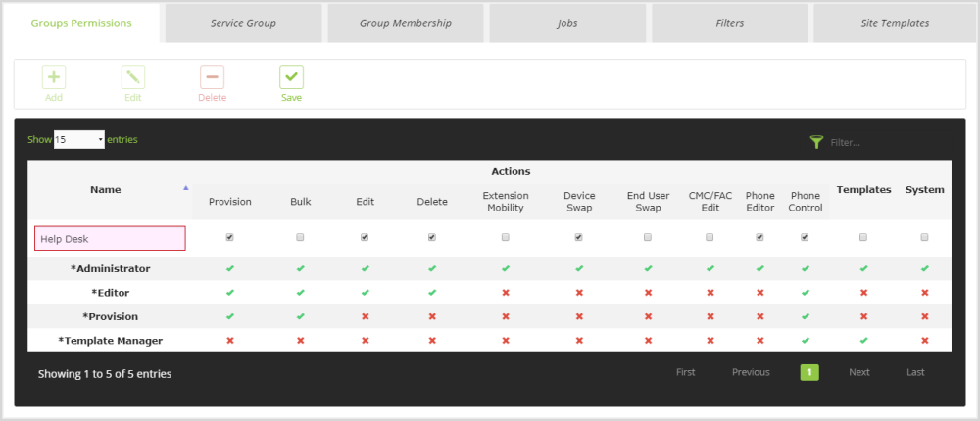Screen dimensions: 980x421
Task: Click the Delete minus icon
Action: click(212, 77)
